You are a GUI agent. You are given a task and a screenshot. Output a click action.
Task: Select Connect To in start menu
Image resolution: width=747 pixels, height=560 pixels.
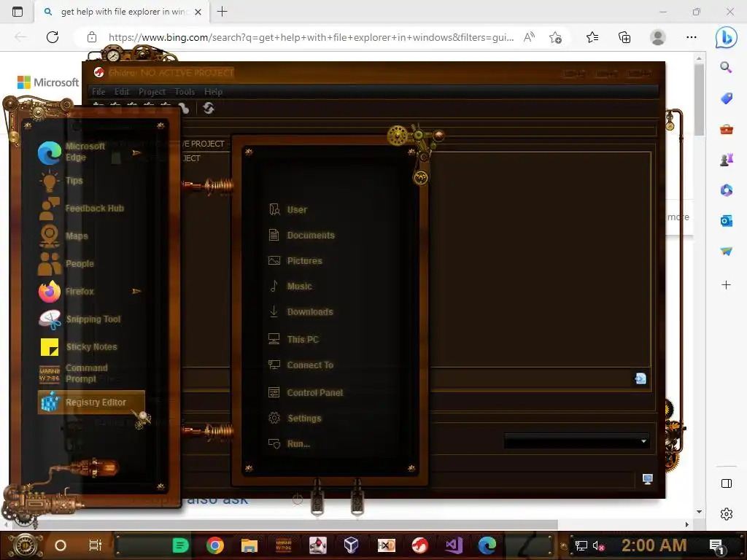coord(301,365)
